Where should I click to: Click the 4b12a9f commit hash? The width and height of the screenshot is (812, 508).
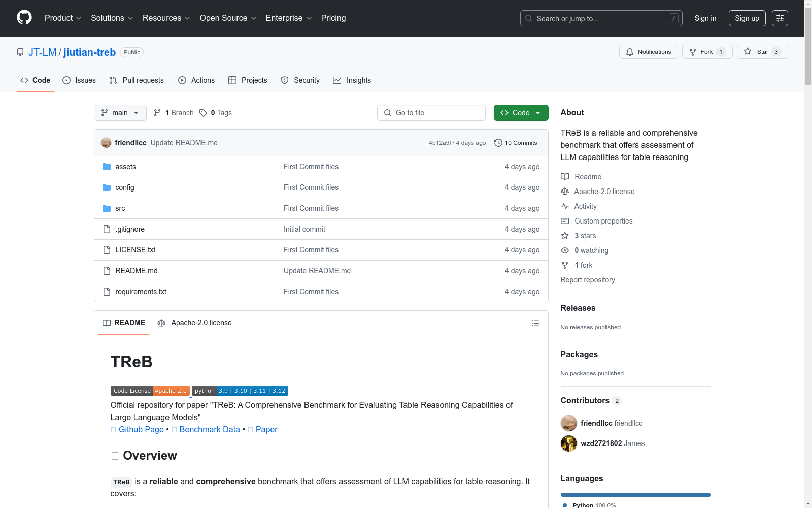point(439,143)
